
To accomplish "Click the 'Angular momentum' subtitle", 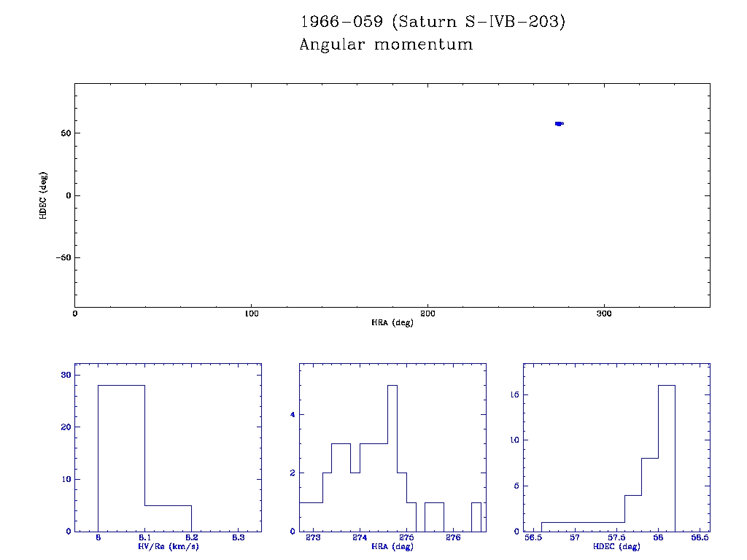I will pyautogui.click(x=386, y=45).
